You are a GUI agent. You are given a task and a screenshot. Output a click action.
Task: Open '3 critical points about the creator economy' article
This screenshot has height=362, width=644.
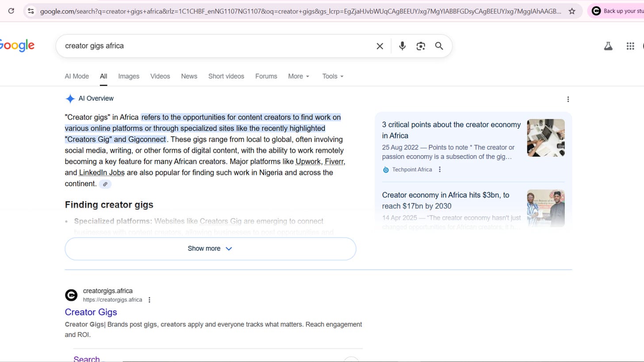click(451, 130)
